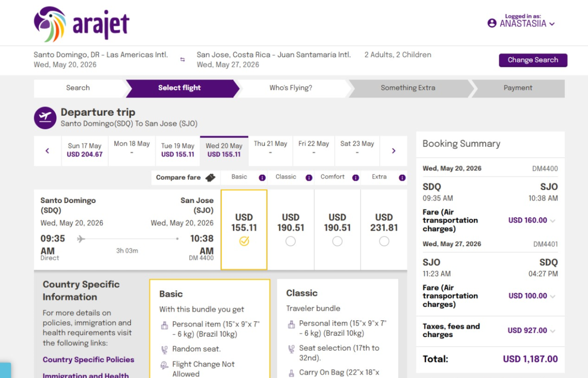Screen dimensions: 588x378
Task: Open info icon next to Comfort fare
Action: [356, 178]
